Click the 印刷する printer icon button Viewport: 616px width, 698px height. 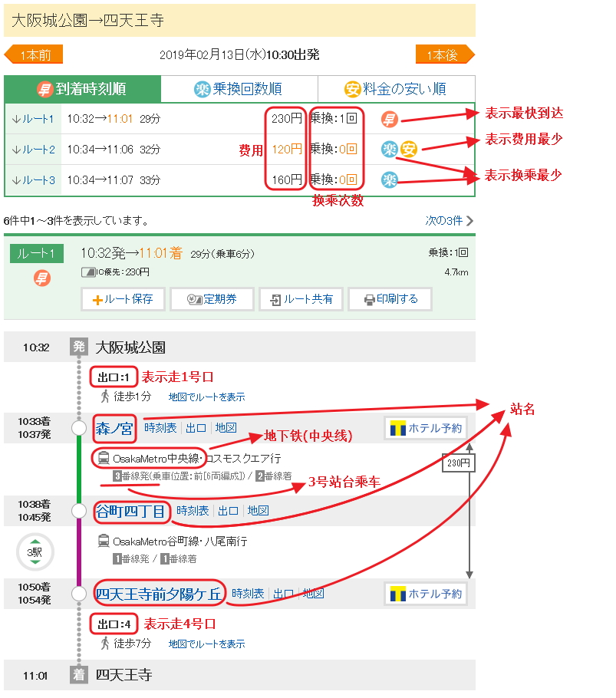[390, 299]
